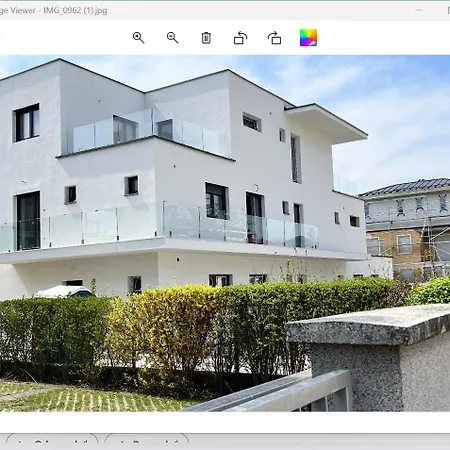Shrink the picture via the zoom-out tool

(x=172, y=38)
